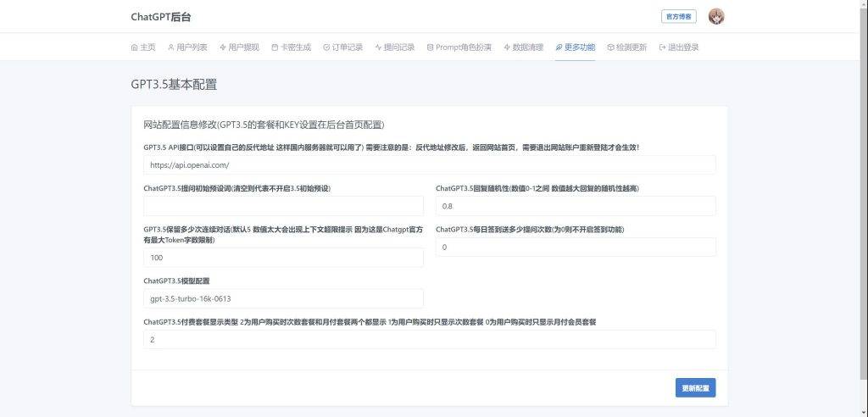Image resolution: width=868 pixels, height=417 pixels.
Task: Click the 网站配置信息修改 section heading
Action: point(264,125)
